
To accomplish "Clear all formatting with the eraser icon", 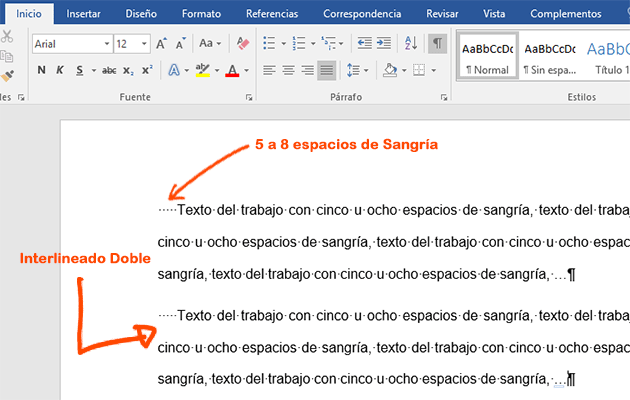I will coord(243,43).
